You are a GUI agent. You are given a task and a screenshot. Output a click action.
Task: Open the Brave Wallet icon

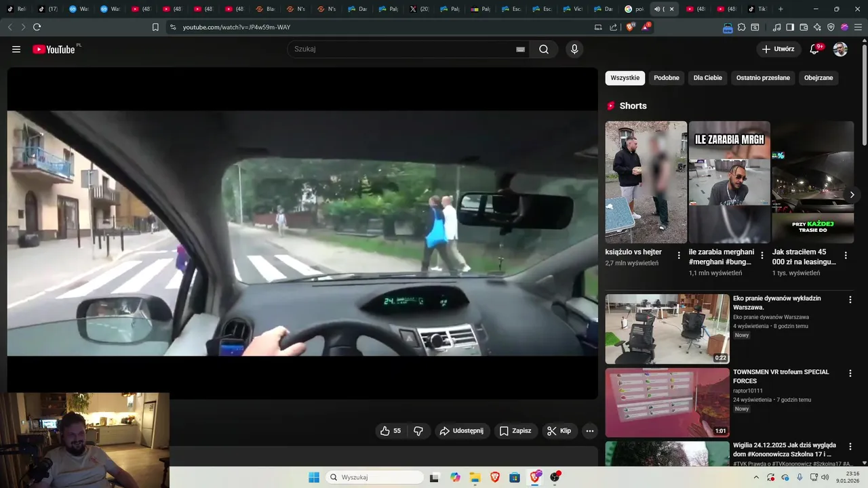(804, 27)
